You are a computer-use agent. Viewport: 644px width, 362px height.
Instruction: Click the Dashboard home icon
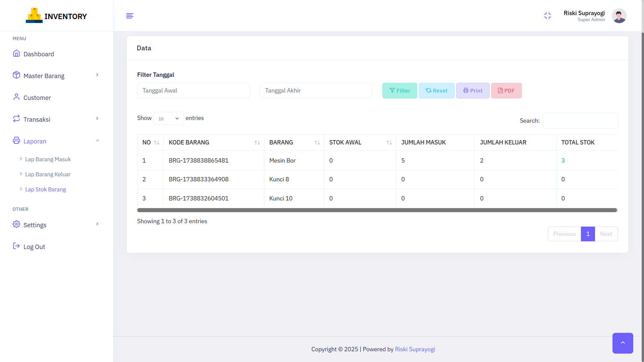[16, 54]
